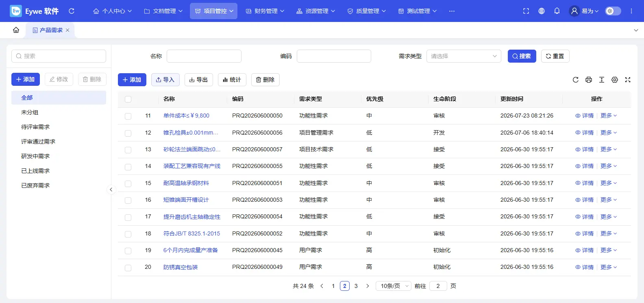This screenshot has width=644, height=303.
Task: Check the checkbox for row 17
Action: (128, 217)
